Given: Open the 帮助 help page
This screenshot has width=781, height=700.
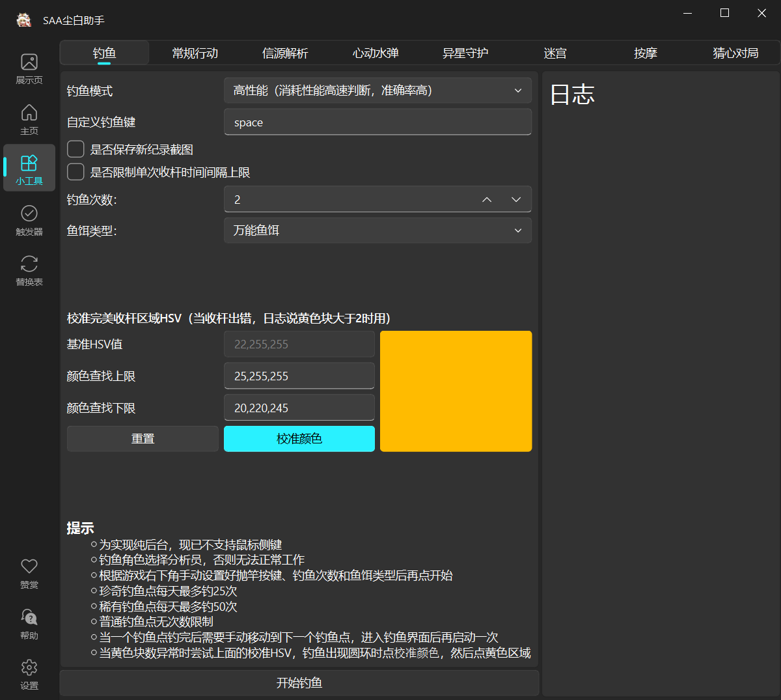Looking at the screenshot, I should click(x=29, y=624).
